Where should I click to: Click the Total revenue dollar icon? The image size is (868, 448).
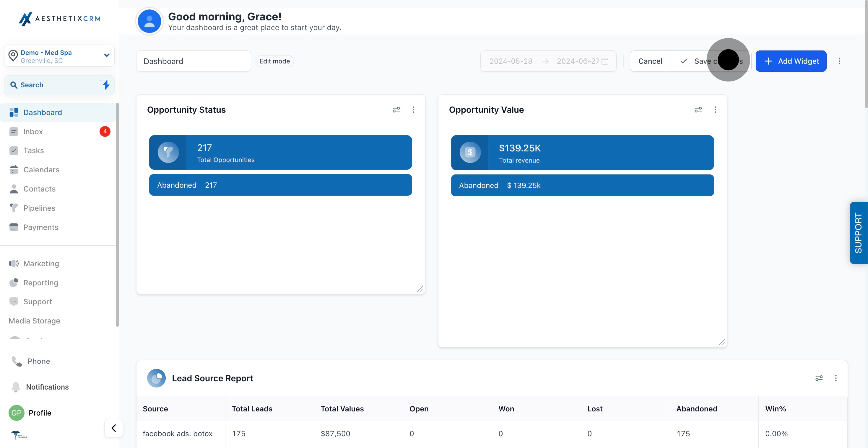point(470,153)
